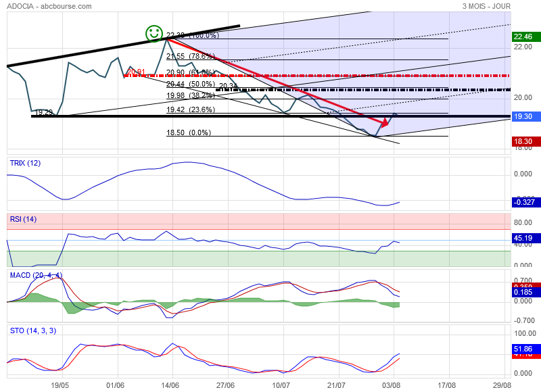Click the 20.00 price axis label
The width and height of the screenshot is (541, 392).
pyautogui.click(x=523, y=97)
